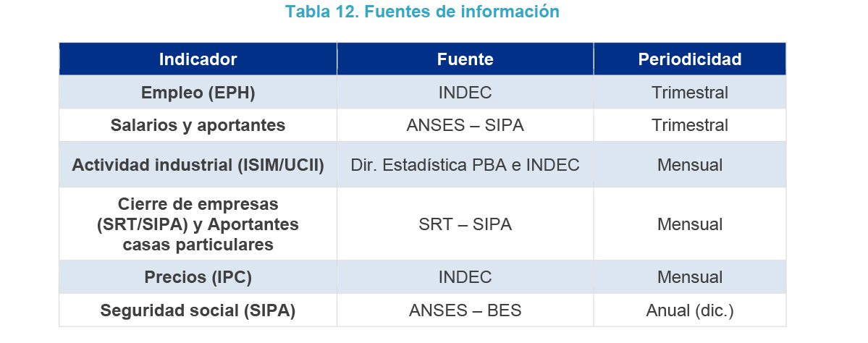Click 'Trimestral' in the Salarios row
The width and height of the screenshot is (868, 343).
pyautogui.click(x=689, y=125)
